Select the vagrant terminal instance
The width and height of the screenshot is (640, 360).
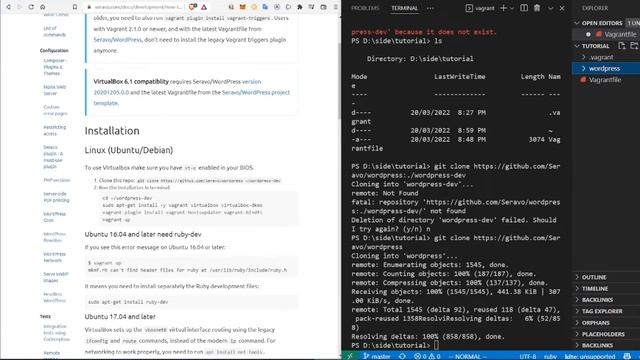tap(480, 8)
